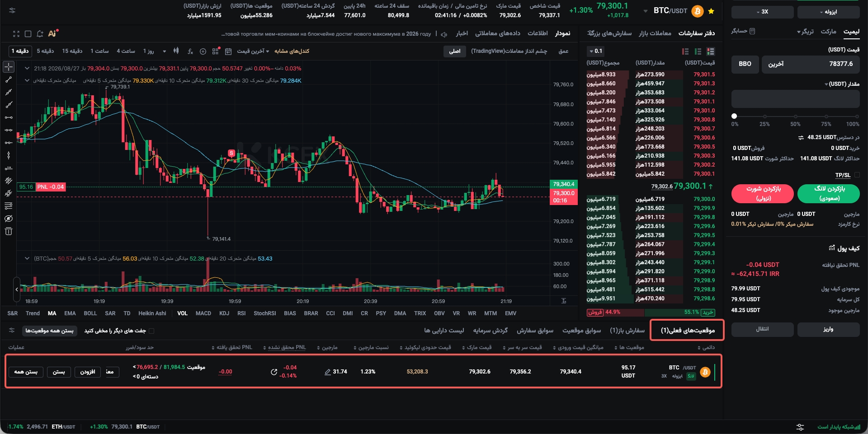Check the hide other pairs checkbox

click(151, 331)
